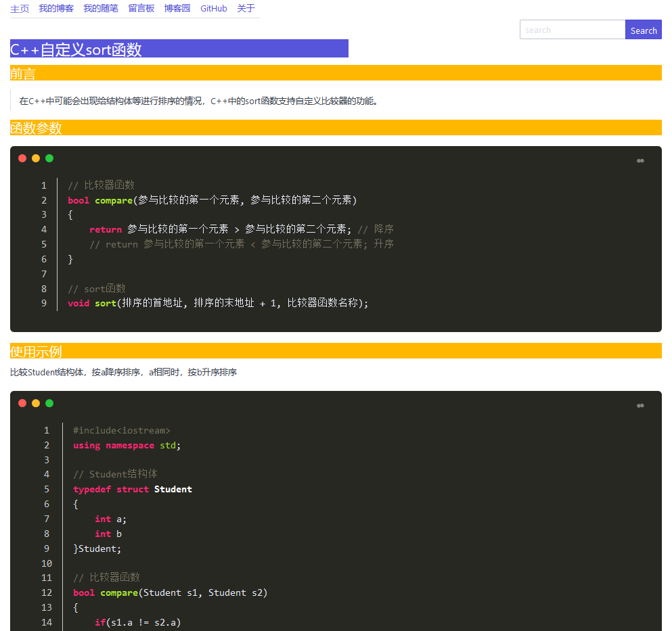Open the 关于 navigation link
This screenshot has width=672, height=631.
point(246,9)
